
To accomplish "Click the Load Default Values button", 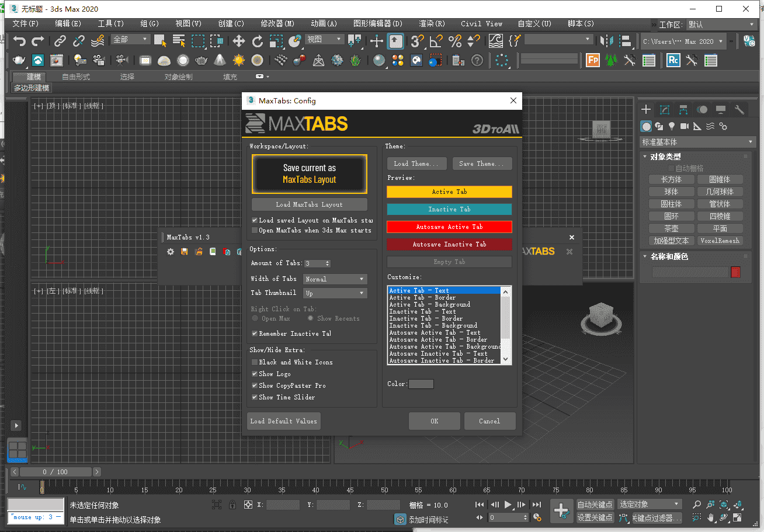I will tap(284, 421).
